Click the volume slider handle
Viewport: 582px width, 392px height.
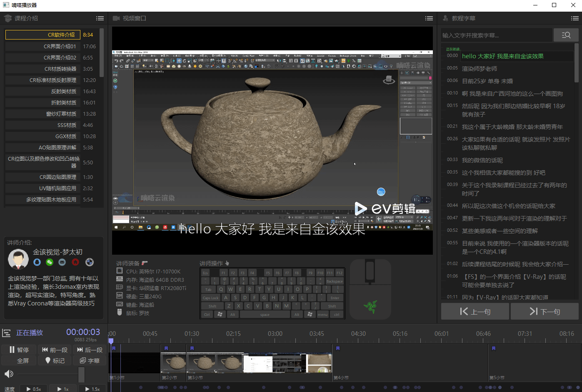point(81,374)
